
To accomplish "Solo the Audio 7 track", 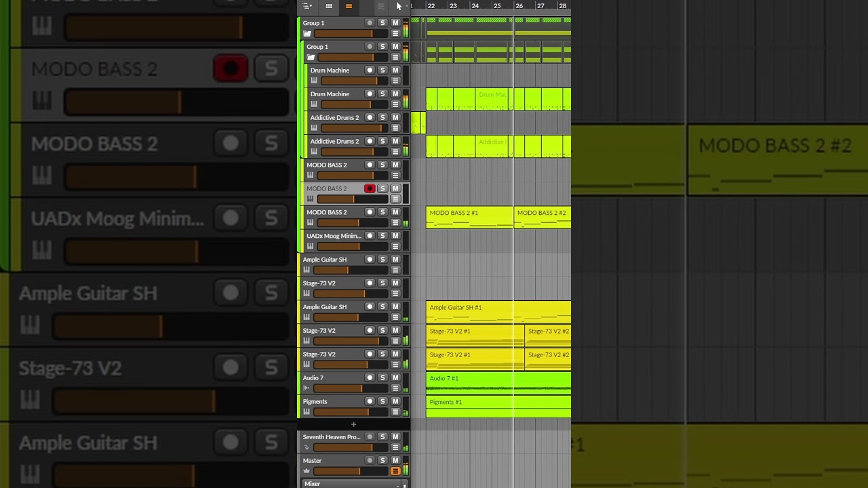I will (x=382, y=378).
